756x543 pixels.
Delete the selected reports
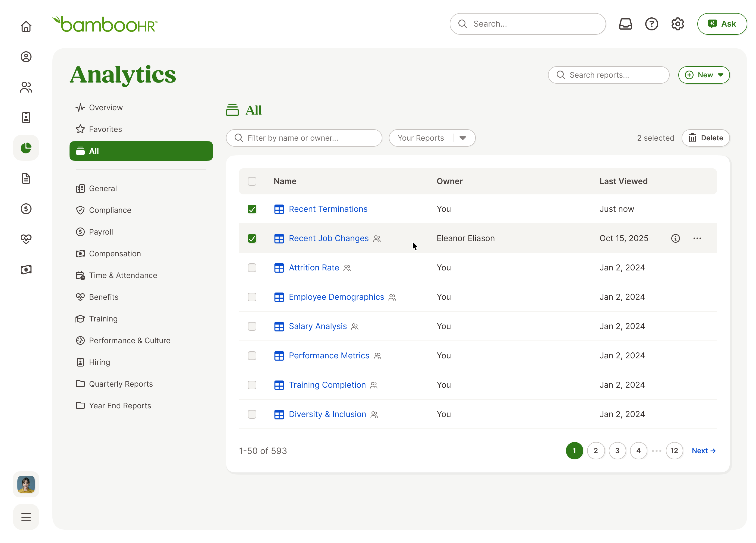click(x=705, y=138)
